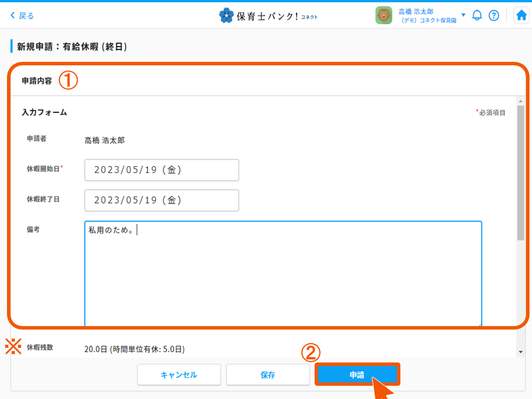This screenshot has height=399, width=532.
Task: Click the 戻る back link
Action: (22, 15)
